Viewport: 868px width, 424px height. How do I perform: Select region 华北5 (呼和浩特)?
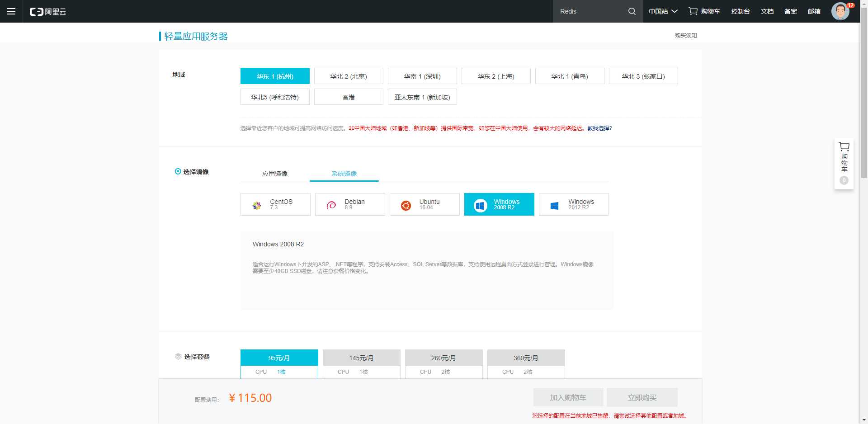[x=275, y=97]
